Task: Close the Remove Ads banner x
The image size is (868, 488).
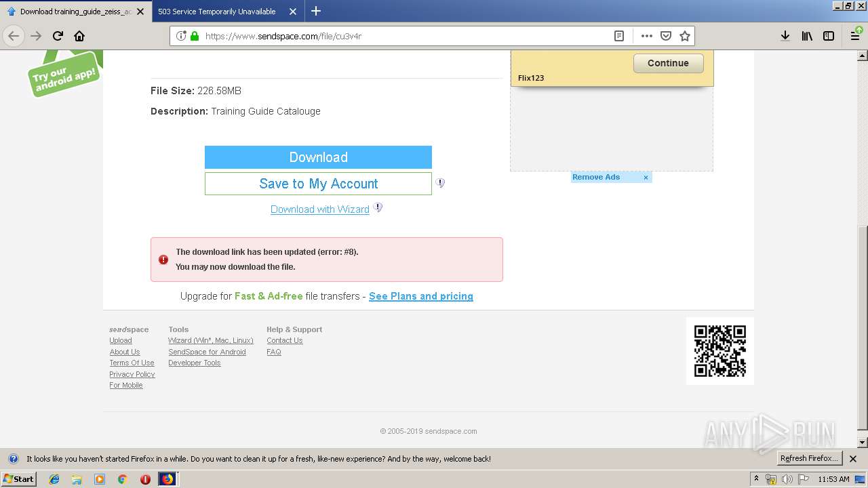Action: (646, 178)
